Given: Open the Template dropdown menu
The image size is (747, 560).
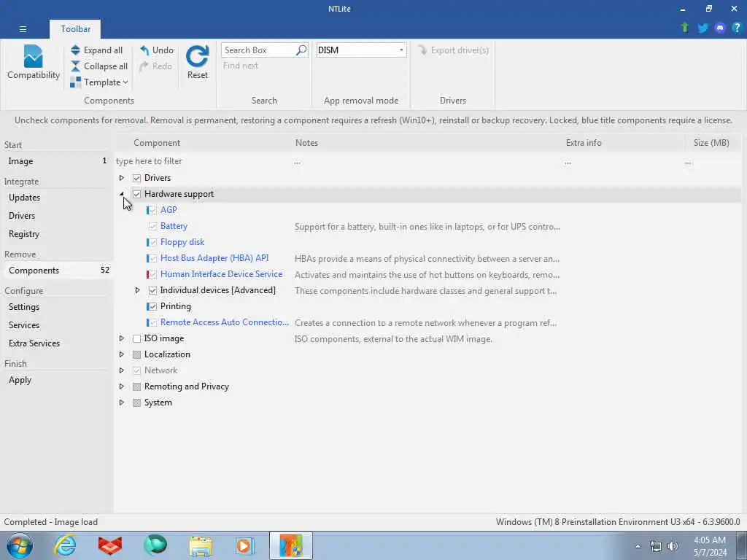Looking at the screenshot, I should 99,82.
